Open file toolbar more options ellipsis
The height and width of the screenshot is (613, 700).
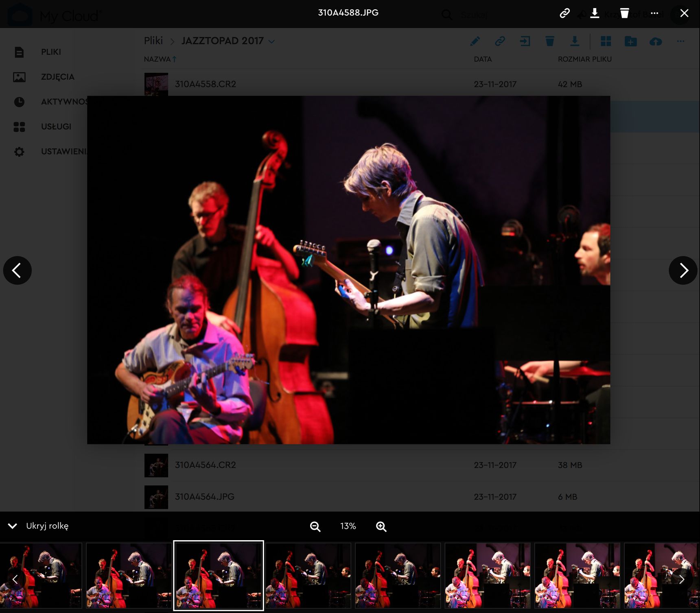pos(680,41)
